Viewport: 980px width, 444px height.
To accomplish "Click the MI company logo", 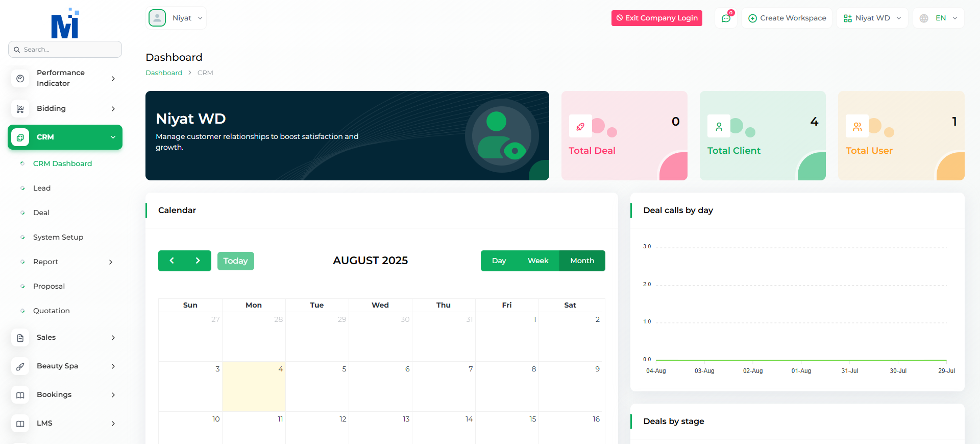I will point(65,24).
